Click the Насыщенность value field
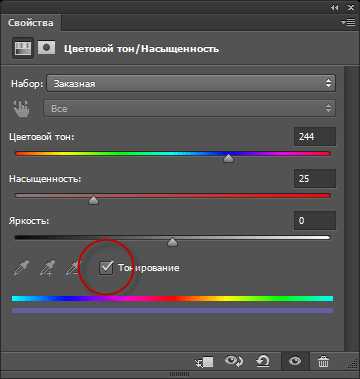 coord(315,178)
